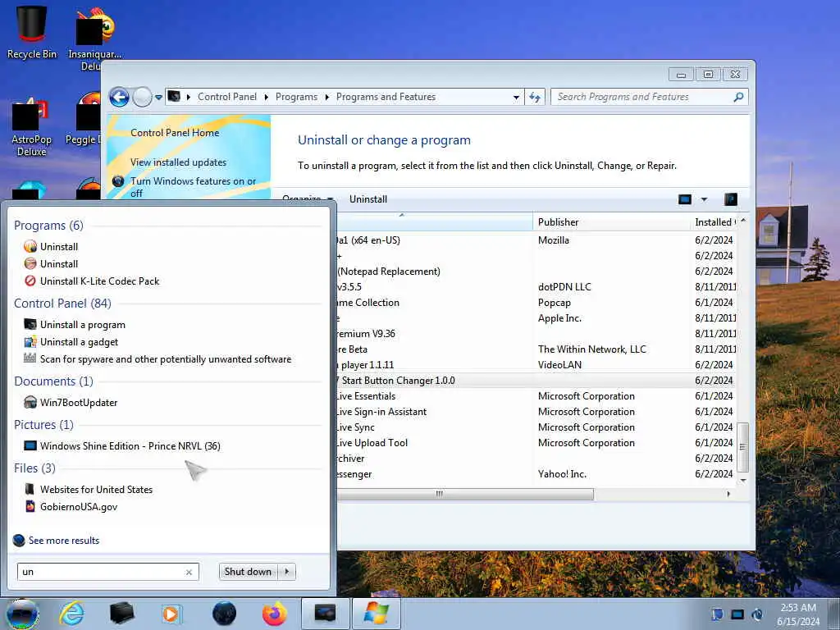Open Turn Windows features on or off
The height and width of the screenshot is (630, 840).
click(x=193, y=187)
